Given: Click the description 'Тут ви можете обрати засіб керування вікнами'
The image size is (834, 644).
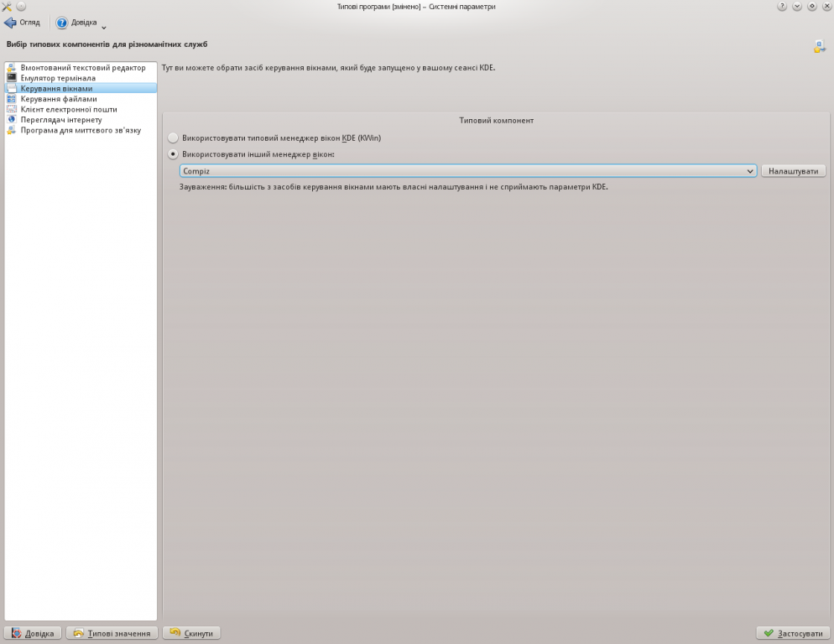Looking at the screenshot, I should click(x=329, y=68).
